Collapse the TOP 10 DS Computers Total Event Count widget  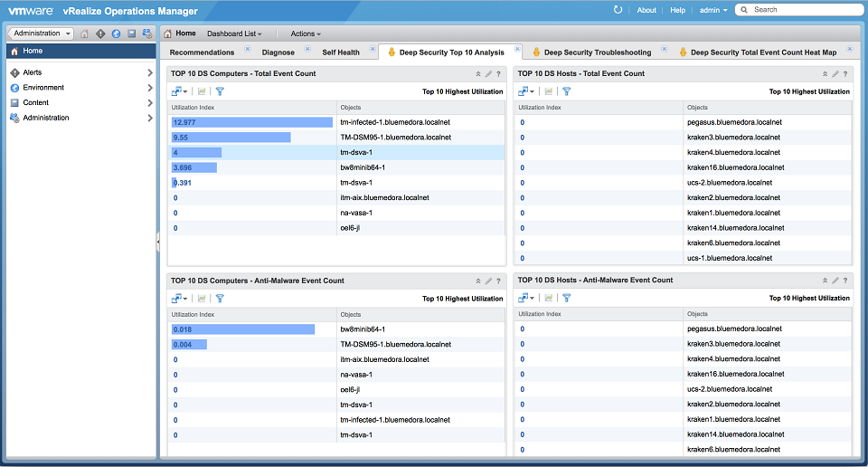pos(478,74)
